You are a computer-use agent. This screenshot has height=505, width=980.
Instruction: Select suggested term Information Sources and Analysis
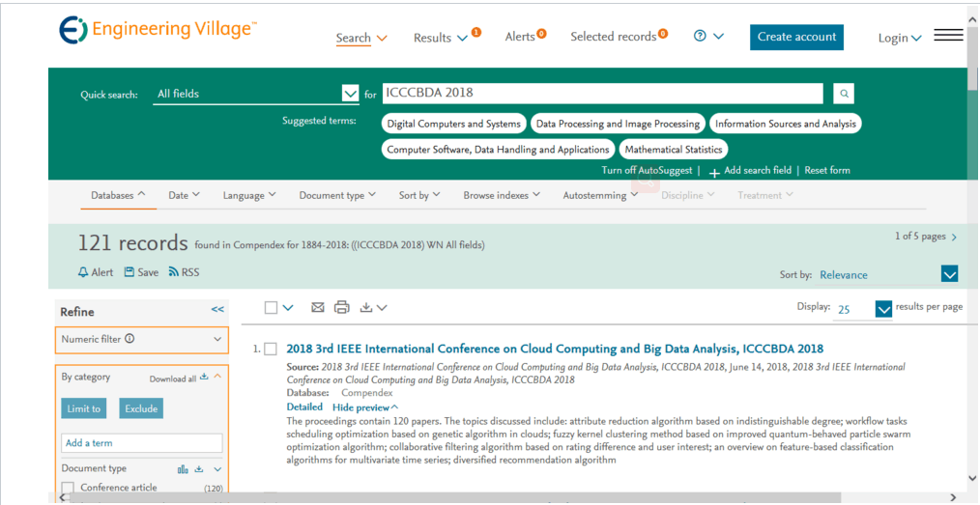click(x=786, y=124)
